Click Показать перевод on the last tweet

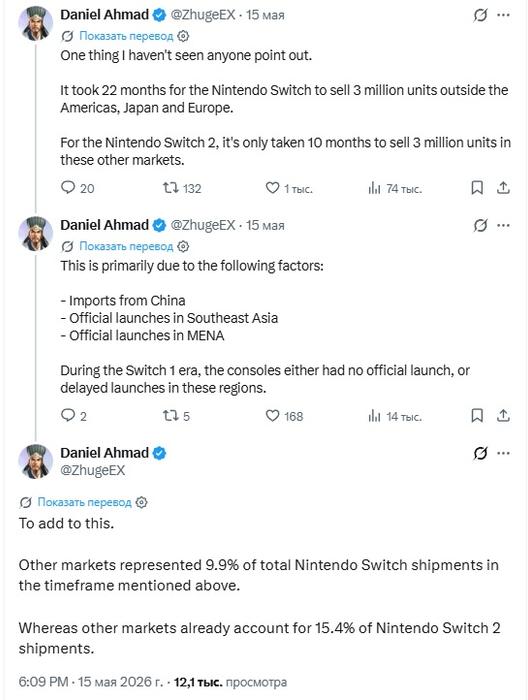[84, 502]
